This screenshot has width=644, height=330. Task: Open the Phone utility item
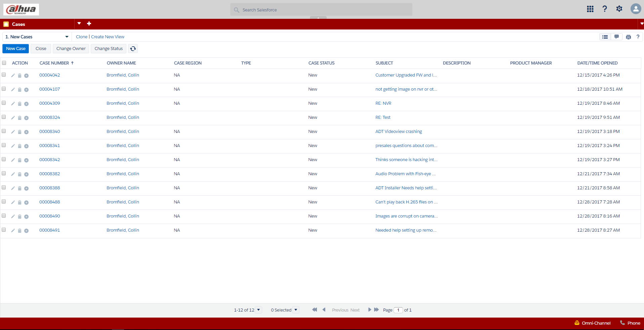[630, 323]
